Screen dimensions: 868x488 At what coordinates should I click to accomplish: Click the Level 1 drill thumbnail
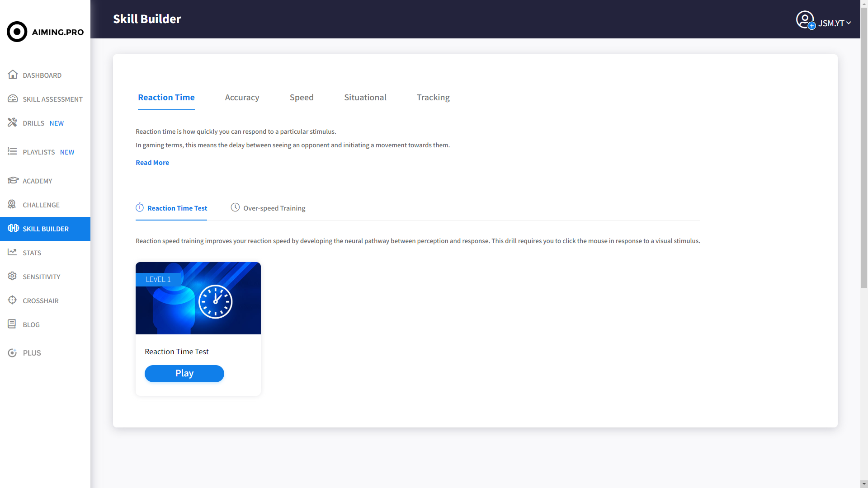click(x=198, y=298)
